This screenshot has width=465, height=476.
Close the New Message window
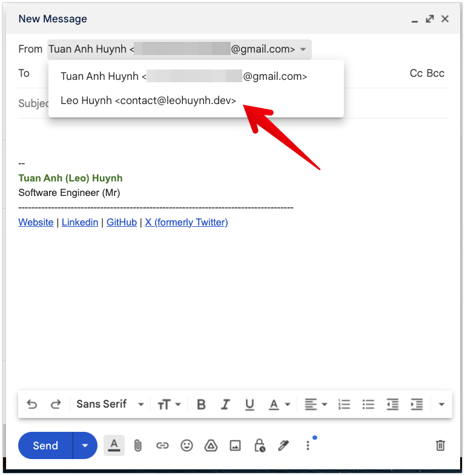click(445, 19)
